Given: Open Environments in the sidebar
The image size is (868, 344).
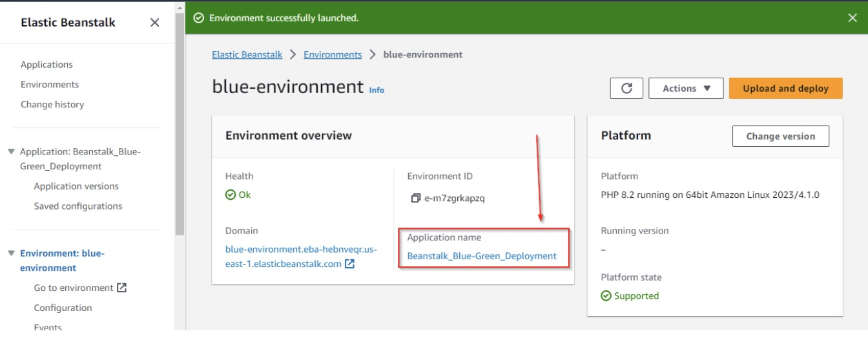Looking at the screenshot, I should (50, 85).
